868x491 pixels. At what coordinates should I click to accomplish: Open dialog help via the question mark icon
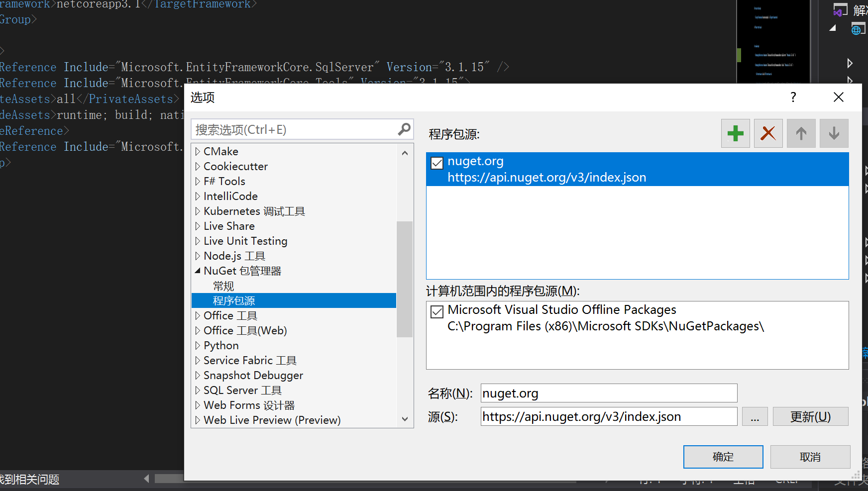tap(793, 97)
